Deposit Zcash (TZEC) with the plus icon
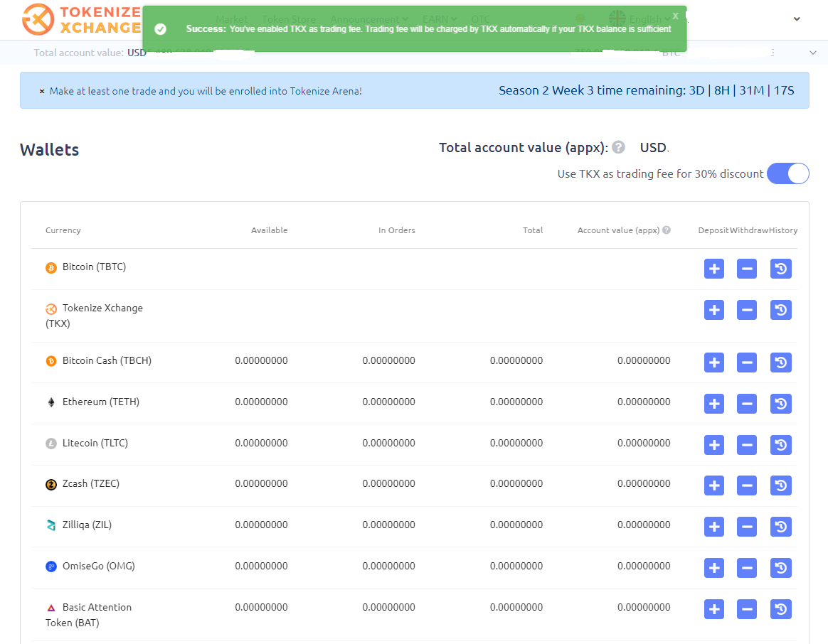Image resolution: width=828 pixels, height=644 pixels. pyautogui.click(x=714, y=485)
